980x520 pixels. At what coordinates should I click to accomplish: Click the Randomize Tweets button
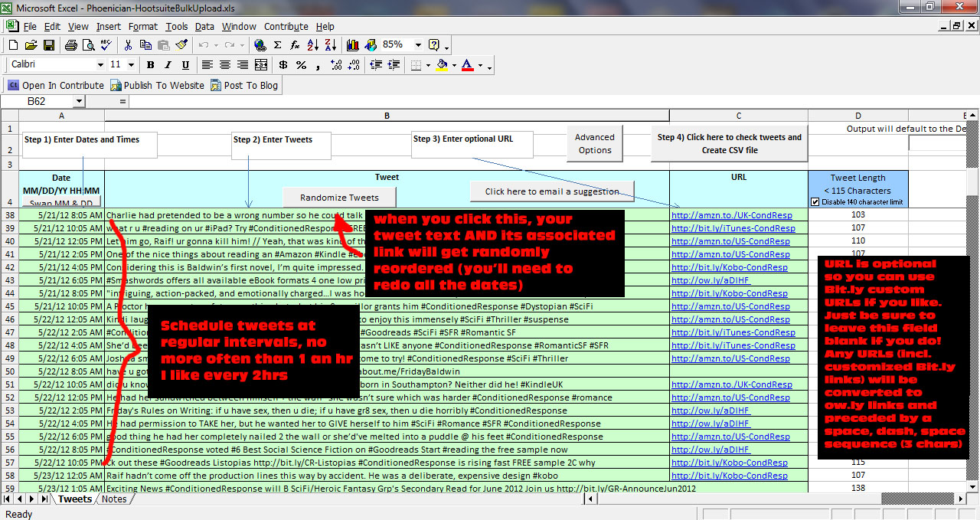click(x=339, y=198)
